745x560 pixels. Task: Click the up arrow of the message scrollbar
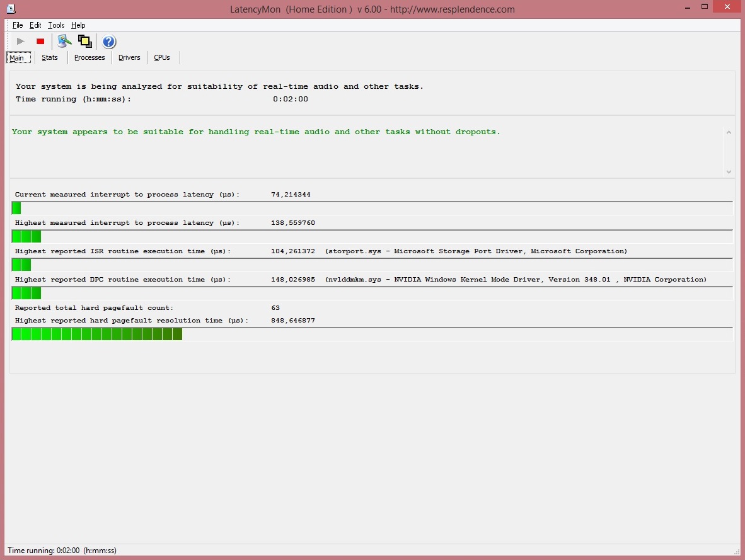[729, 132]
